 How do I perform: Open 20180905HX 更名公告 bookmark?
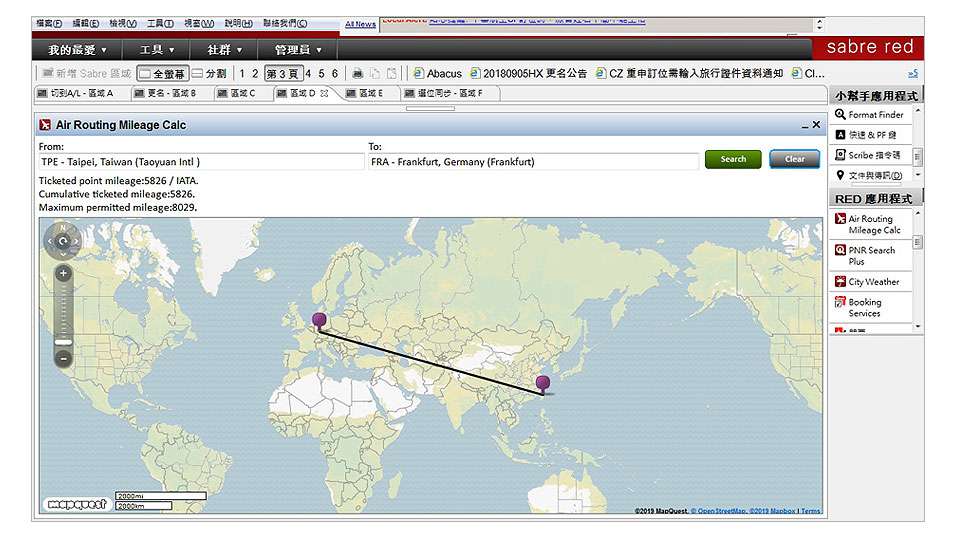529,74
